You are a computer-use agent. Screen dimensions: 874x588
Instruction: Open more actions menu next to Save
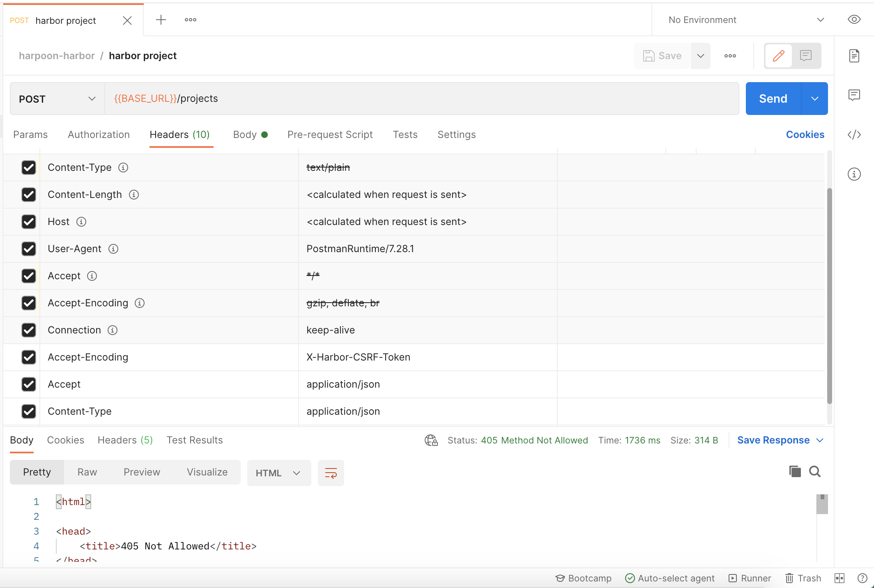[730, 56]
